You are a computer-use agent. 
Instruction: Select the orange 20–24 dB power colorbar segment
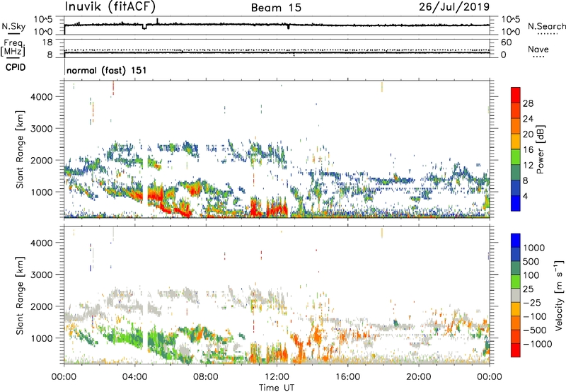pos(516,126)
